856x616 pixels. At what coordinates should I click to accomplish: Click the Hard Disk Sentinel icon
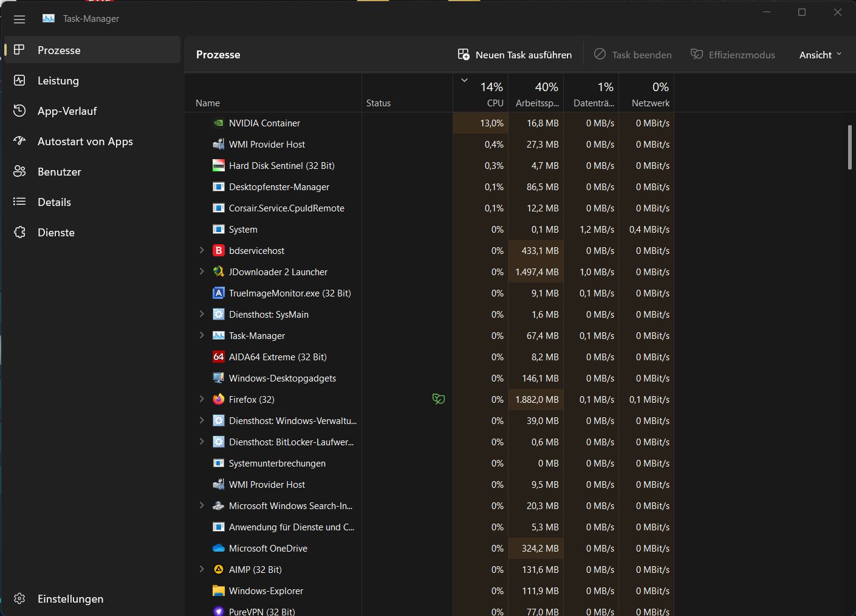coord(219,165)
